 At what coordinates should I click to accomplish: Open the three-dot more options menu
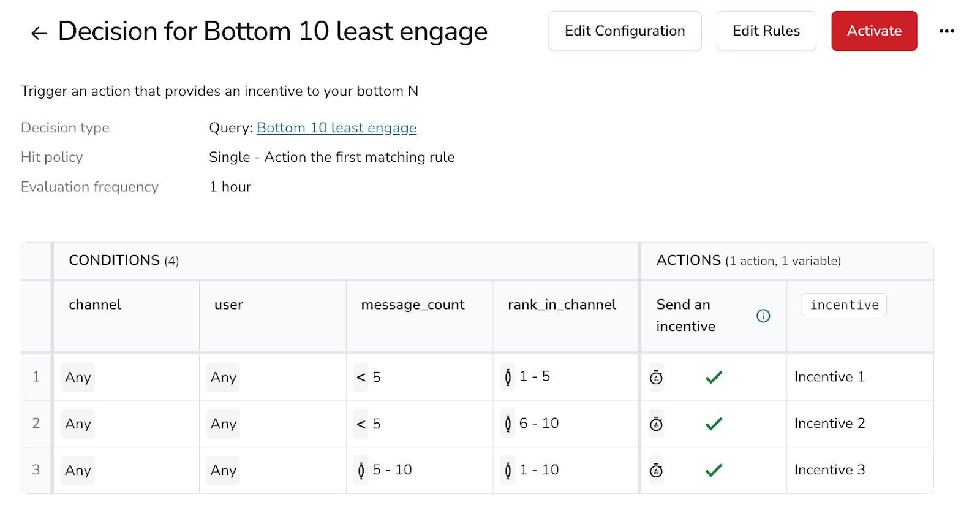tap(946, 31)
